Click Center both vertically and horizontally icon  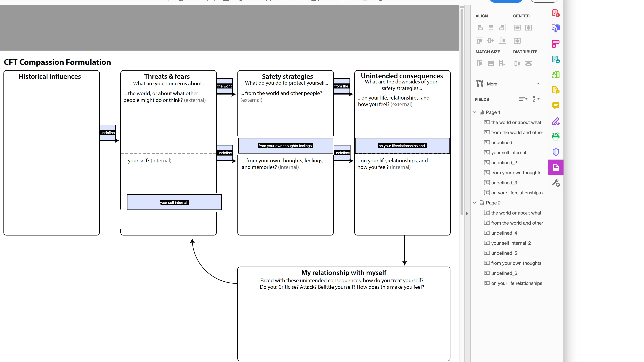(x=517, y=40)
